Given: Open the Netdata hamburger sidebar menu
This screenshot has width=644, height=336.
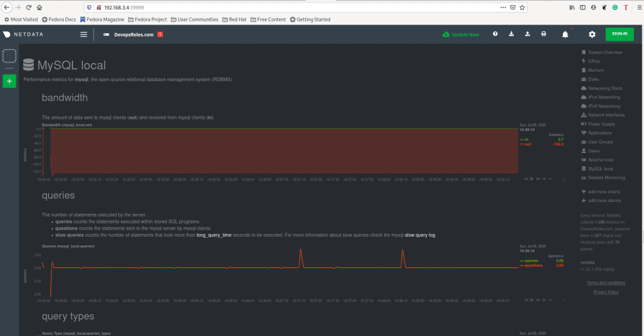Looking at the screenshot, I should [84, 35].
